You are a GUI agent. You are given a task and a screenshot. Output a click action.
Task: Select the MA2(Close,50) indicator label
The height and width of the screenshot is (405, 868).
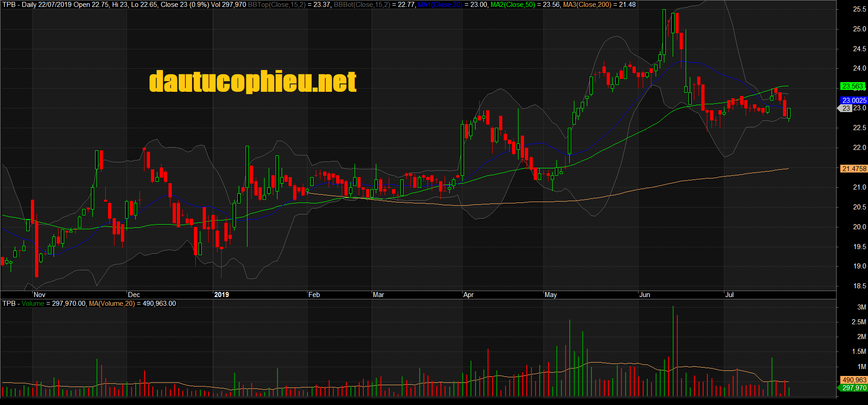coord(512,5)
